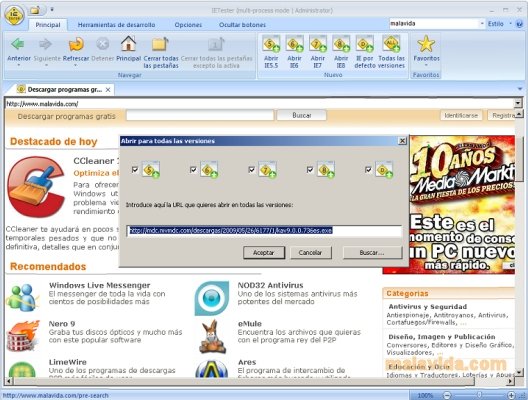The width and height of the screenshot is (528, 400).
Task: Open the Antivirus y Seguridad category link
Action: click(428, 307)
